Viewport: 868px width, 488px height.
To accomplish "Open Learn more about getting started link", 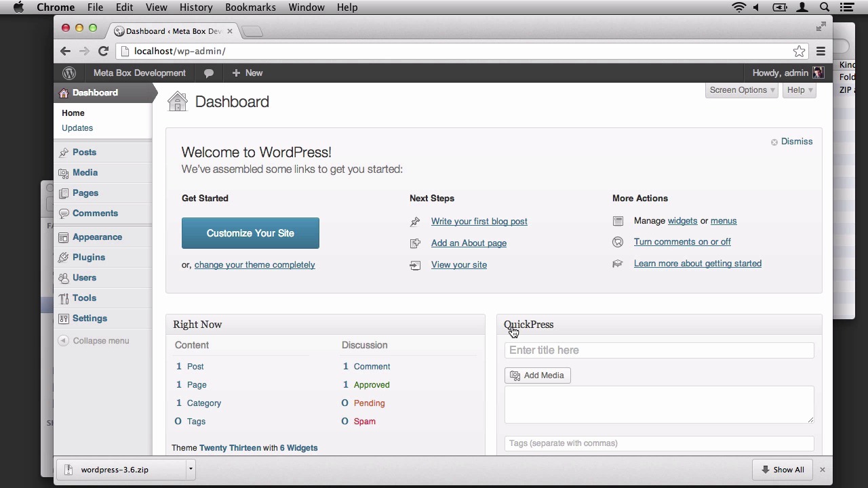I will pos(698,264).
